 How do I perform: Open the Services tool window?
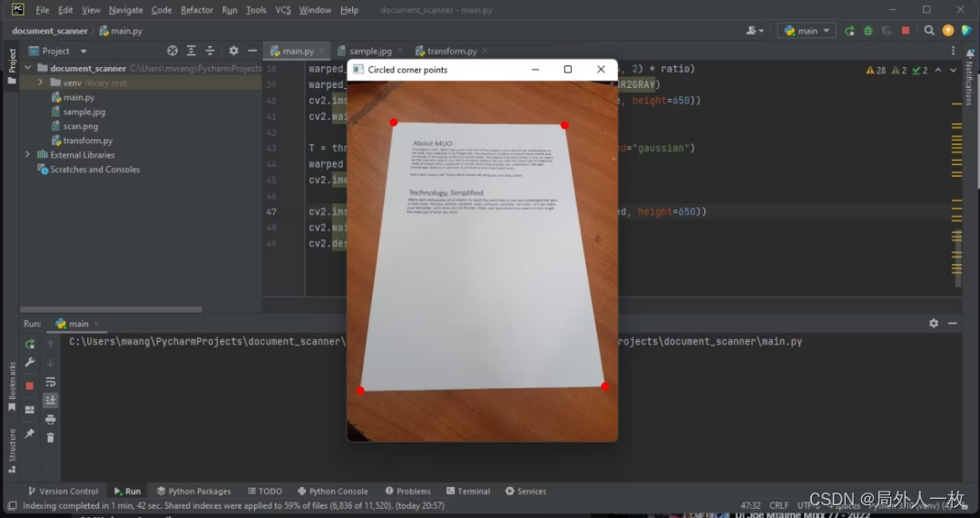[x=525, y=491]
